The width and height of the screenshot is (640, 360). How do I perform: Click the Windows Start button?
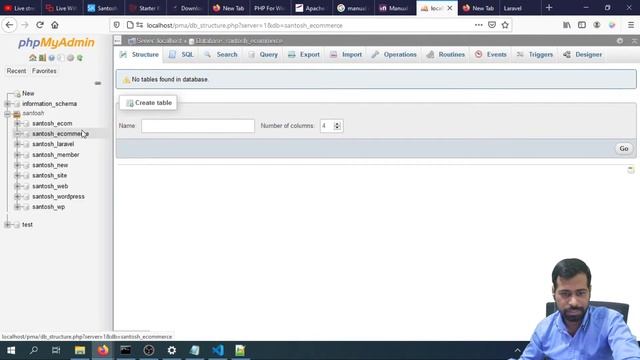(x=11, y=350)
